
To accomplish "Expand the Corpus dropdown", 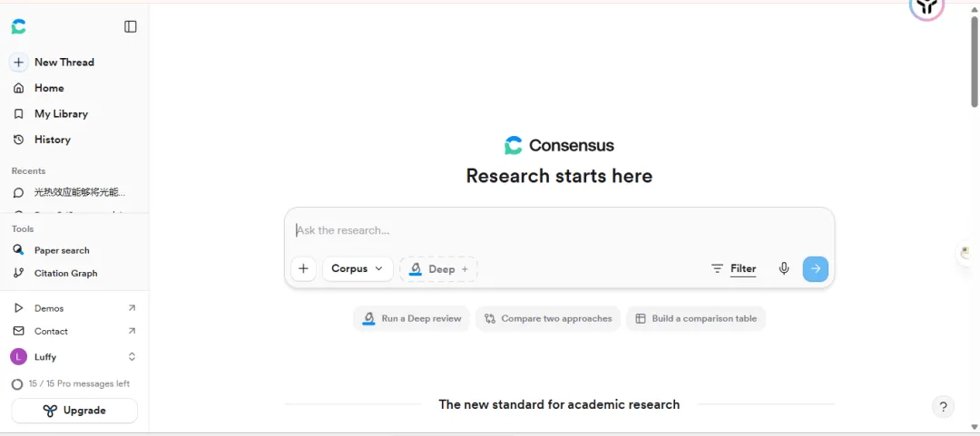I will pos(358,268).
